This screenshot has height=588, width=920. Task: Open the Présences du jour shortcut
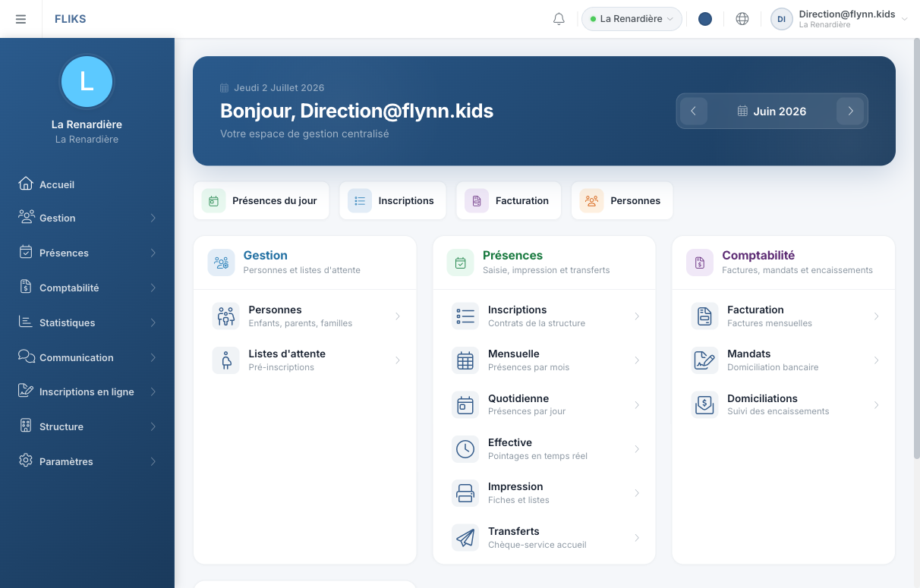click(261, 201)
